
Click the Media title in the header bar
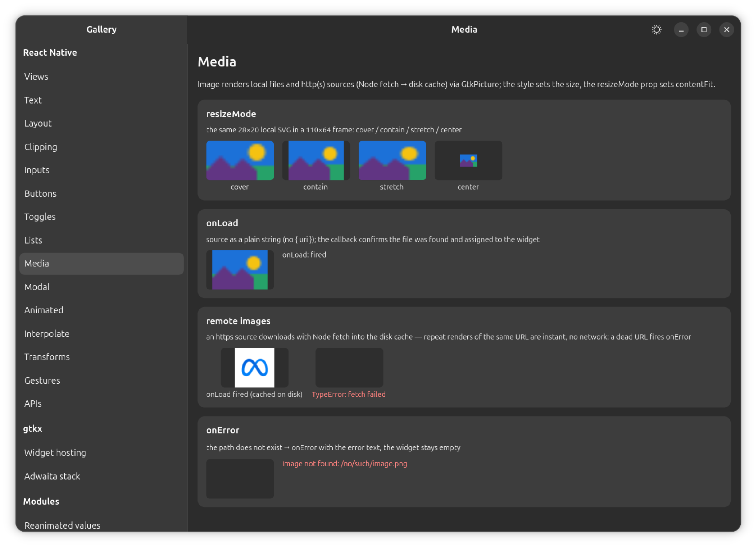click(x=464, y=29)
